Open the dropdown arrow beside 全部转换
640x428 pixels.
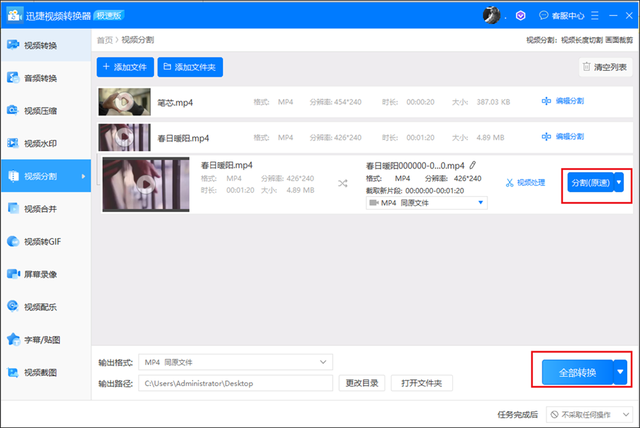(x=619, y=372)
